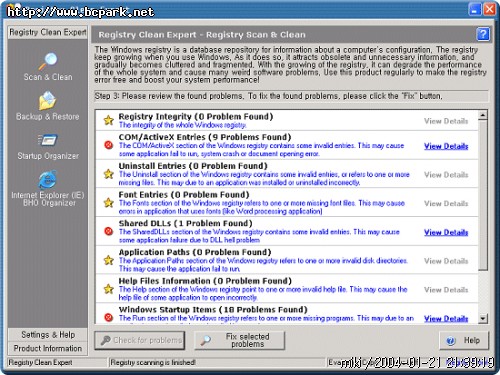Open the Internet Explorer BHO Organizer icon

click(47, 179)
